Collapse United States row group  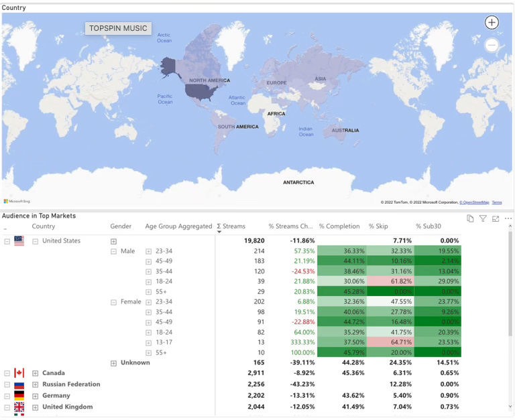point(35,242)
